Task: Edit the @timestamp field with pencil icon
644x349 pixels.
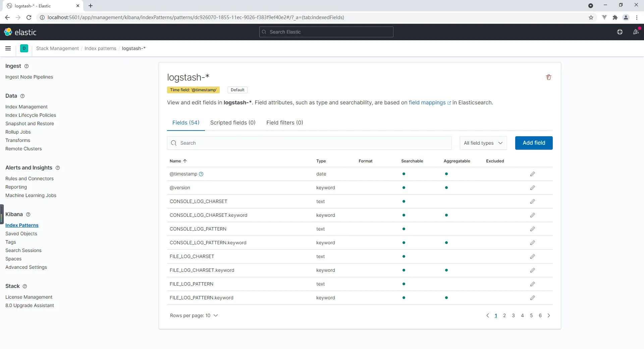Action: [x=533, y=174]
